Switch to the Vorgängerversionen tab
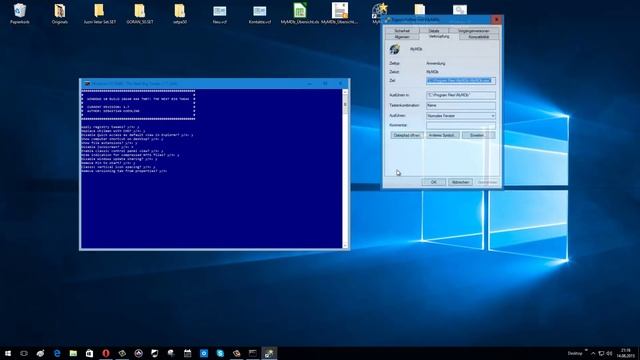Viewport: 640px width, 360px height. point(473,31)
